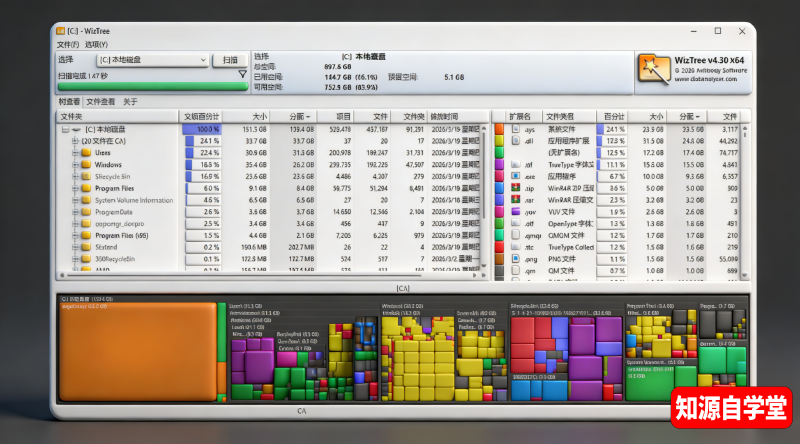Click the file icon in PNG 文件 row
800x444 pixels.
515,259
